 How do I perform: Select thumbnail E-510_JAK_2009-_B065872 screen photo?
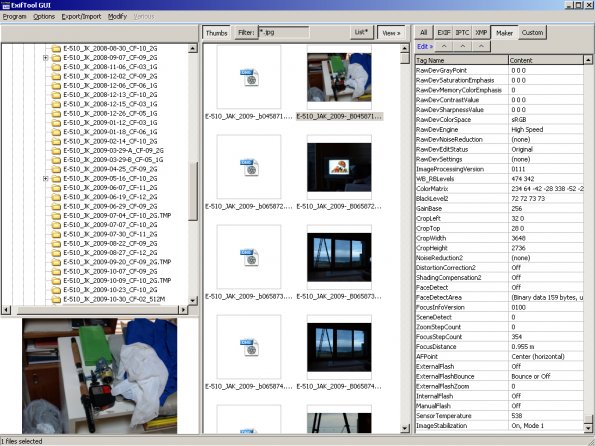click(339, 167)
